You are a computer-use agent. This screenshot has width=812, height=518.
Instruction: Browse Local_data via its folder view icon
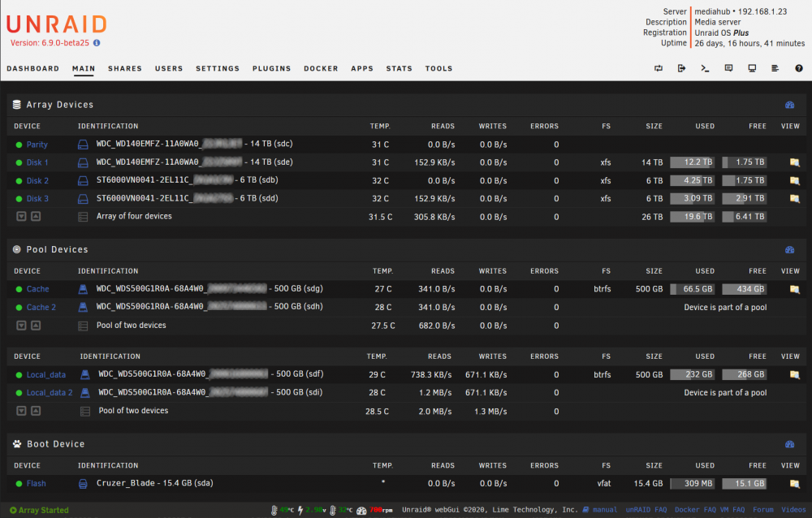pos(794,374)
